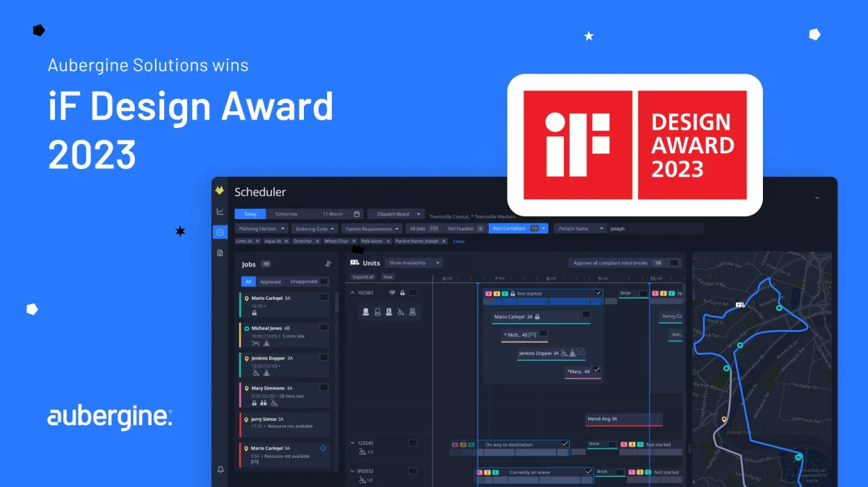Image resolution: width=868 pixels, height=487 pixels.
Task: Select the Not Feasible filter tab
Action: (465, 228)
